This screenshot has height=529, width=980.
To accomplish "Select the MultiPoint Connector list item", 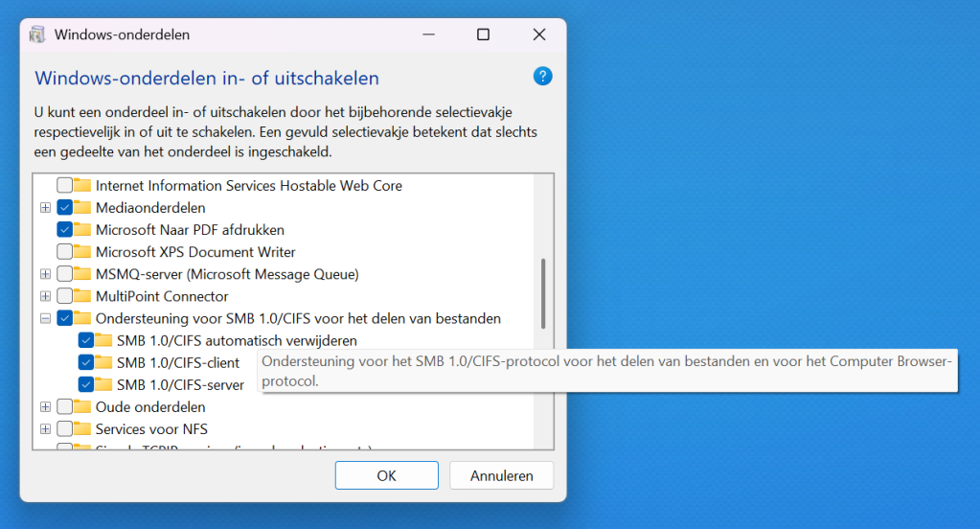I will [x=162, y=296].
